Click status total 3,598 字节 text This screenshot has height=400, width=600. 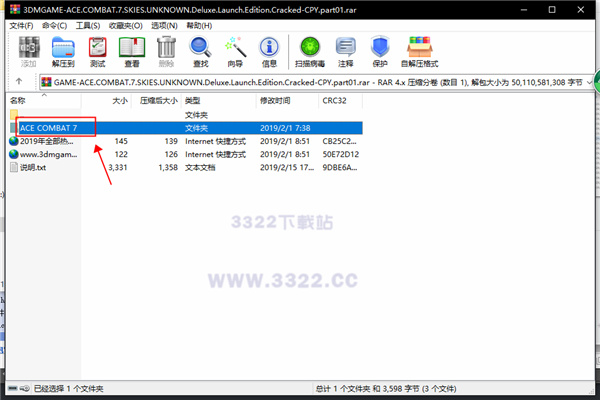click(x=401, y=389)
